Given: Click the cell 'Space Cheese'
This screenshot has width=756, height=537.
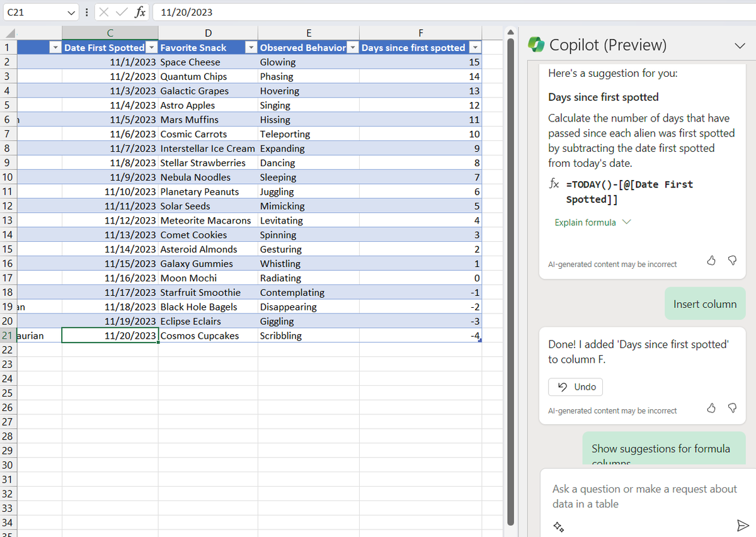Looking at the screenshot, I should 208,62.
